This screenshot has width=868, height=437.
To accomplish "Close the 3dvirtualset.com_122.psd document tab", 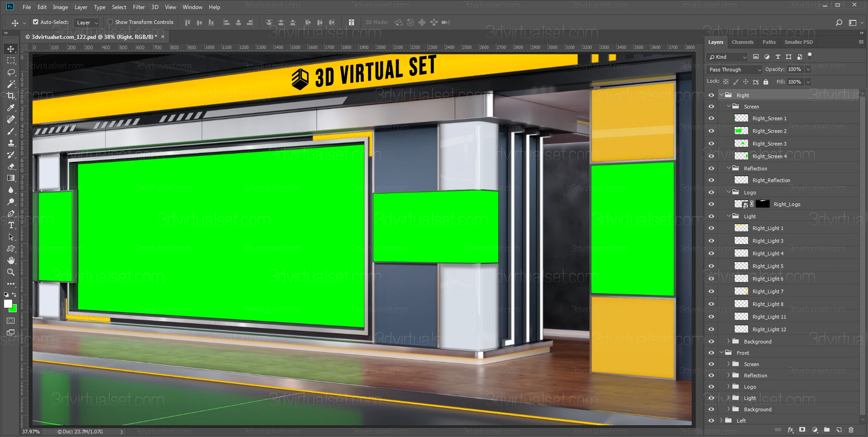I will pyautogui.click(x=163, y=37).
